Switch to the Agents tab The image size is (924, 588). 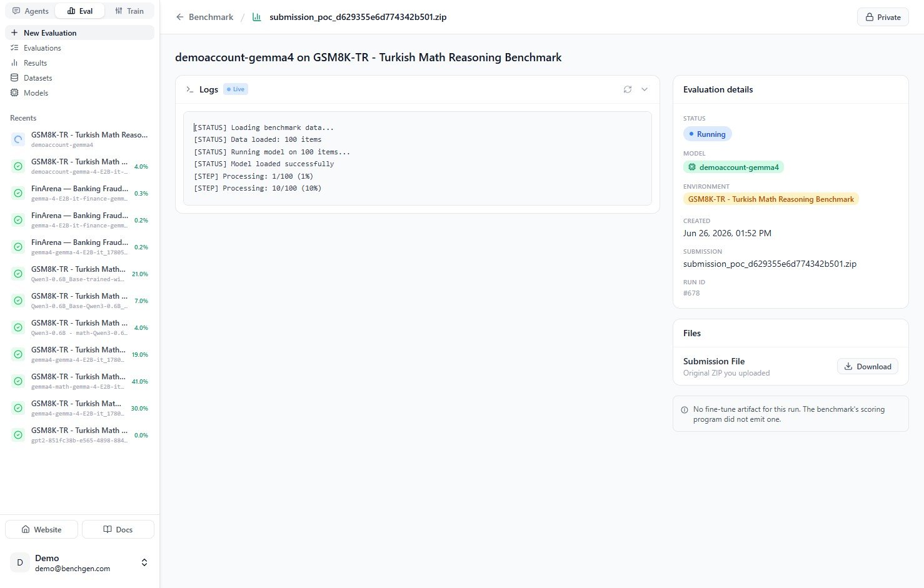point(30,11)
